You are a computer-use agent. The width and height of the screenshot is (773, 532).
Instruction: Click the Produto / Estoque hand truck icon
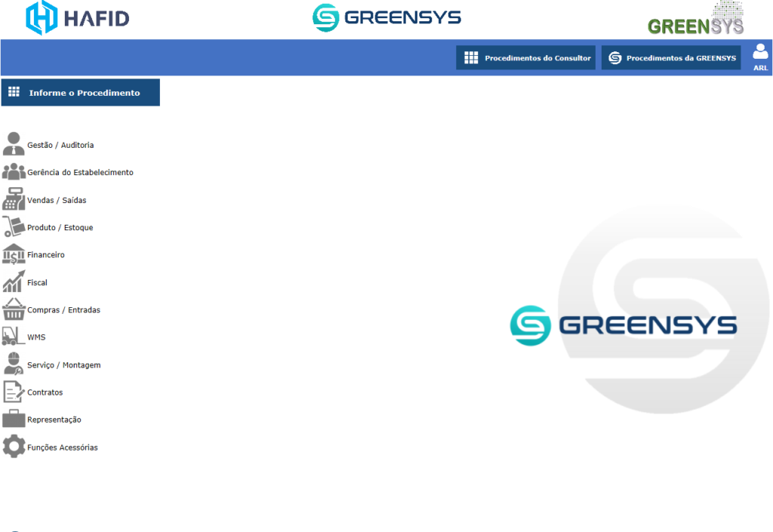click(14, 227)
